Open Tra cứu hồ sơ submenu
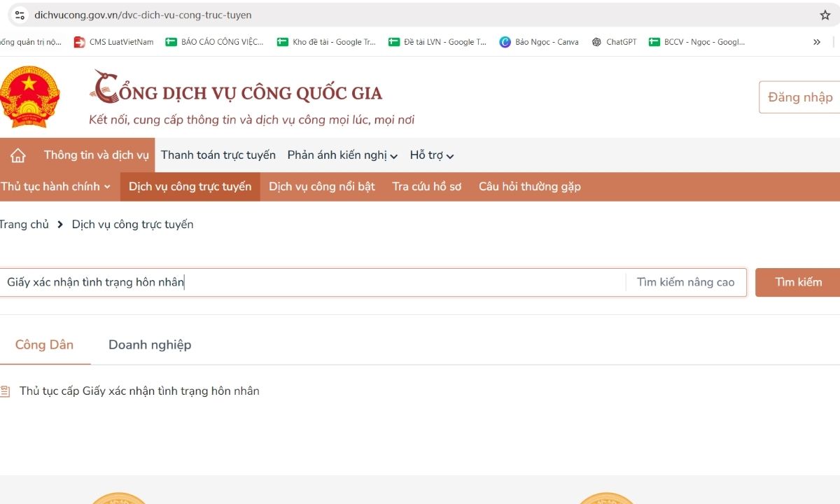The width and height of the screenshot is (840, 504). coord(427,187)
